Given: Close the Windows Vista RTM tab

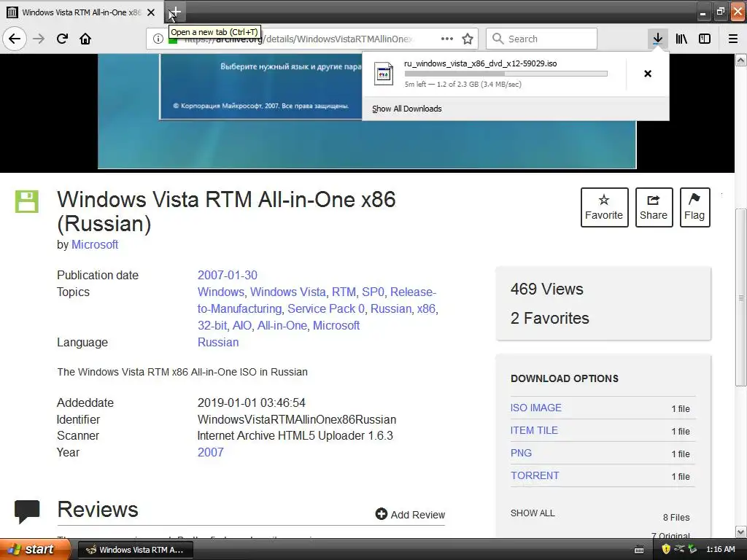Looking at the screenshot, I should point(150,12).
